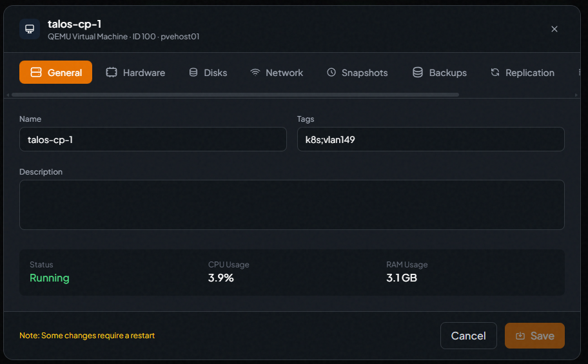Click the Disks stack icon
Image resolution: width=588 pixels, height=364 pixels.
[193, 73]
